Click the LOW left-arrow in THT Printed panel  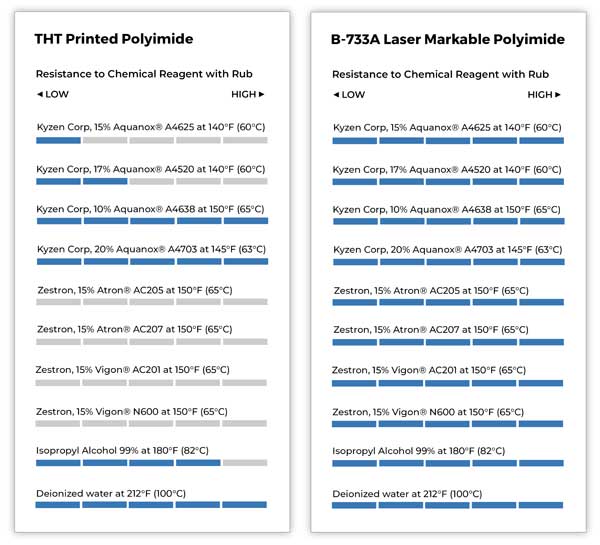tap(40, 94)
